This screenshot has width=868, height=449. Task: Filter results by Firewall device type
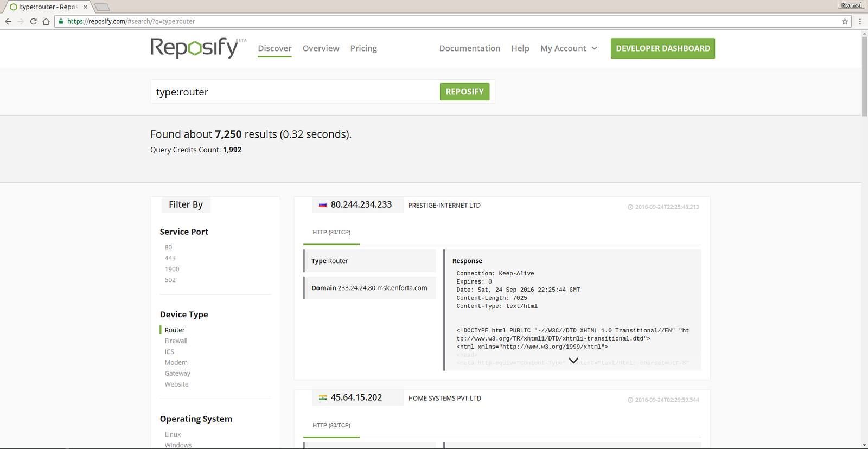tap(176, 341)
